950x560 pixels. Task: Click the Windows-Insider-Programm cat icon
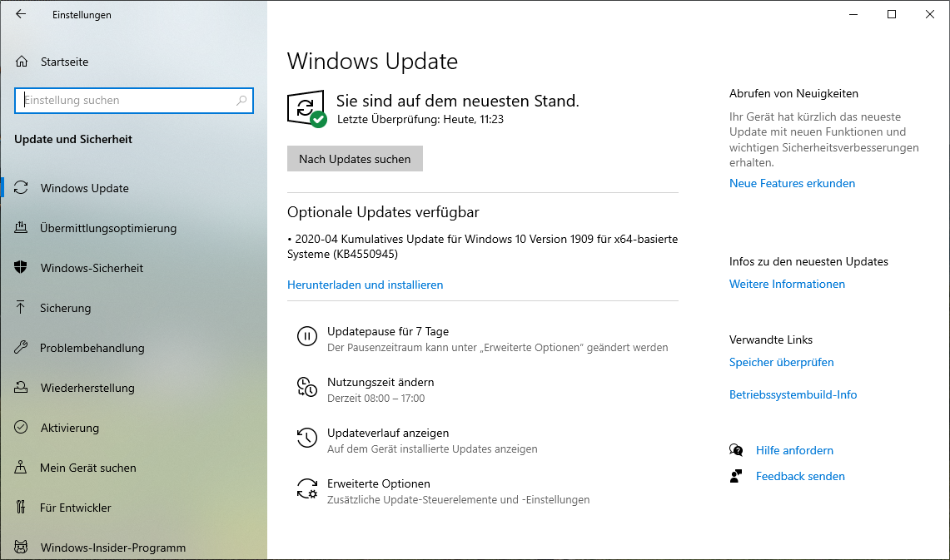pos(21,548)
